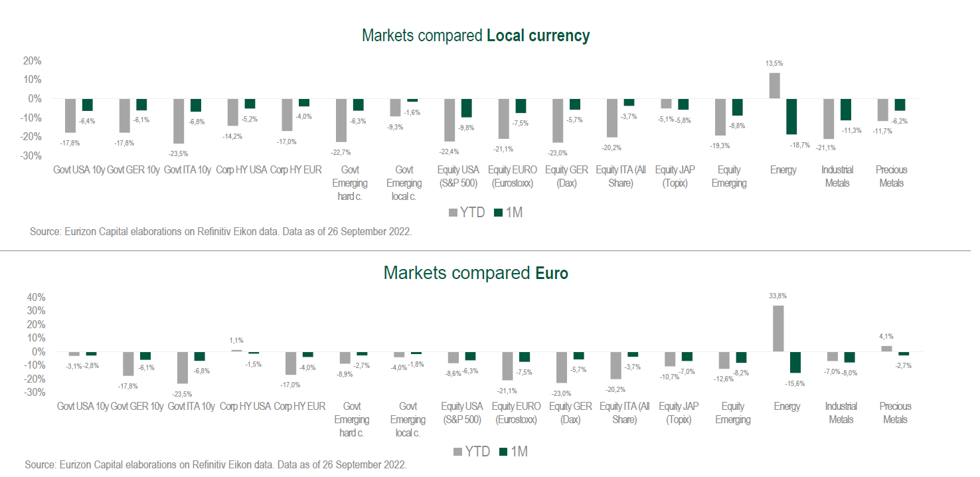The height and width of the screenshot is (477, 980).
Task: Click the source note below Euro chart
Action: tap(216, 464)
